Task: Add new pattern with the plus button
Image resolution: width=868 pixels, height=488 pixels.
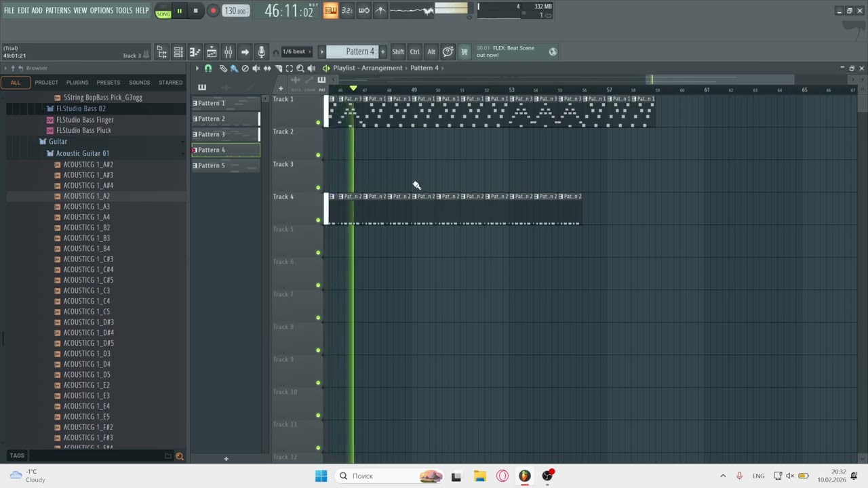Action: tap(382, 52)
